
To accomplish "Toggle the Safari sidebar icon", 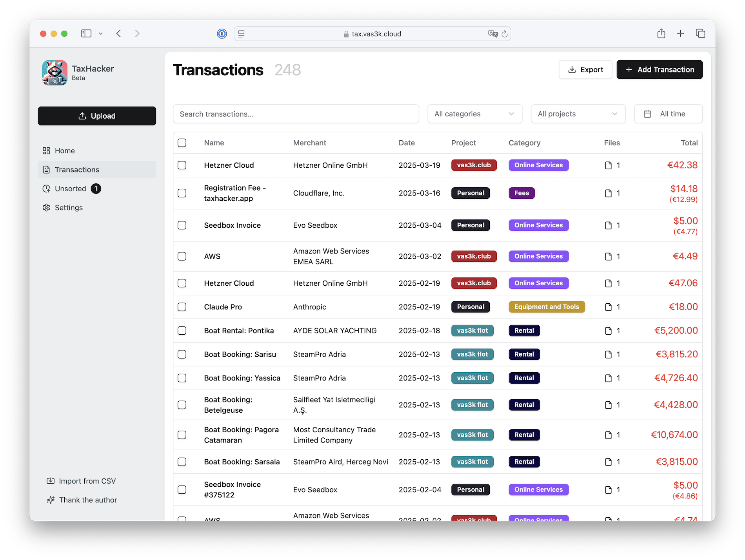I will click(86, 34).
